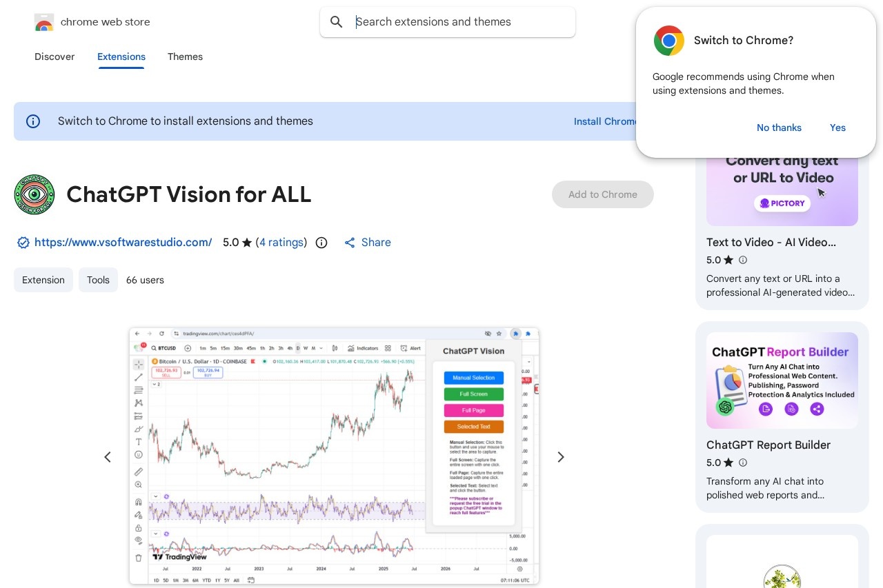Viewport: 883px width, 588px height.
Task: Click the verified publisher badge icon
Action: pyautogui.click(x=23, y=243)
